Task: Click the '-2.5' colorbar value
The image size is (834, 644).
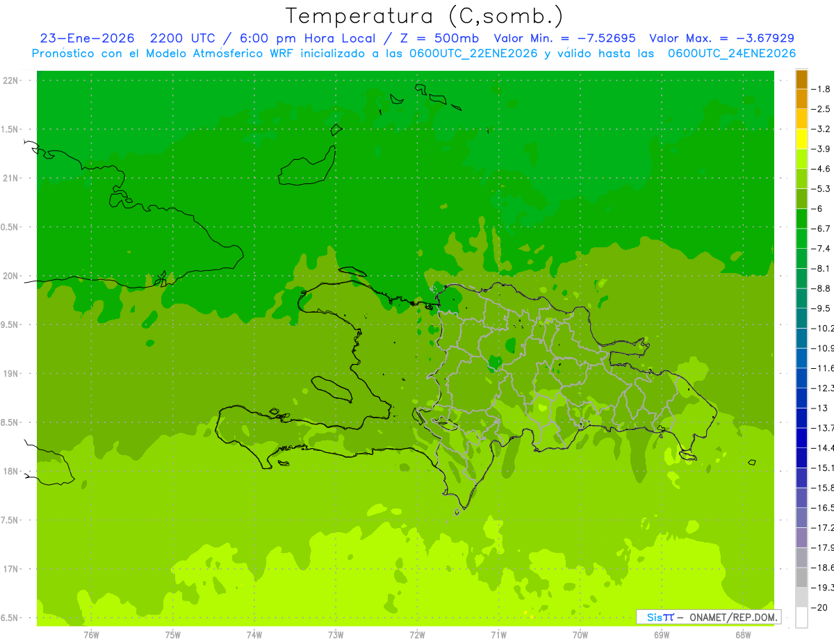Action: (821, 109)
